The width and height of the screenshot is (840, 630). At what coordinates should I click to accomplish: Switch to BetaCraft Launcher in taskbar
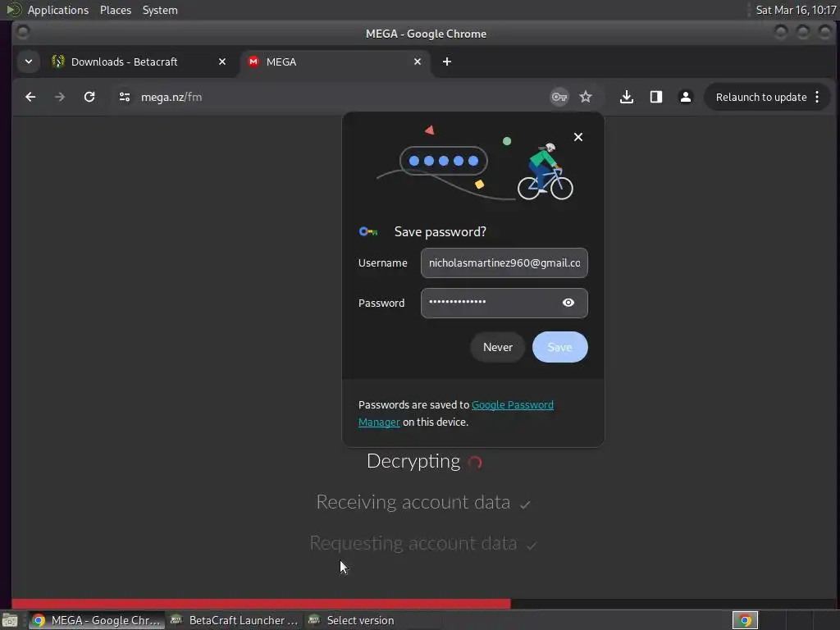click(234, 620)
